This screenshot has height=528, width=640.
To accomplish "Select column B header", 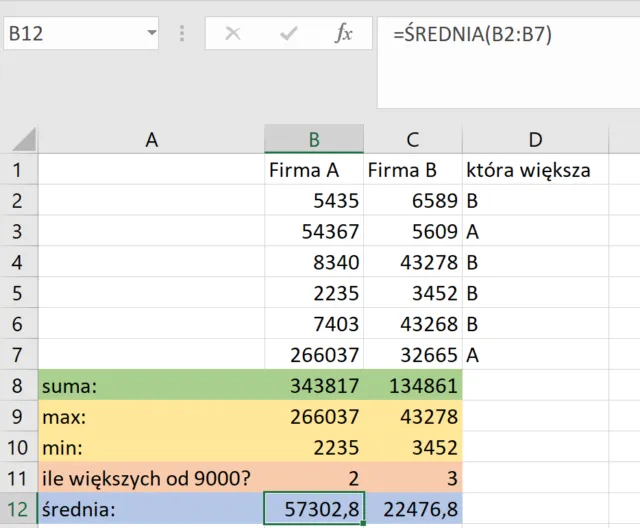I will 314,139.
